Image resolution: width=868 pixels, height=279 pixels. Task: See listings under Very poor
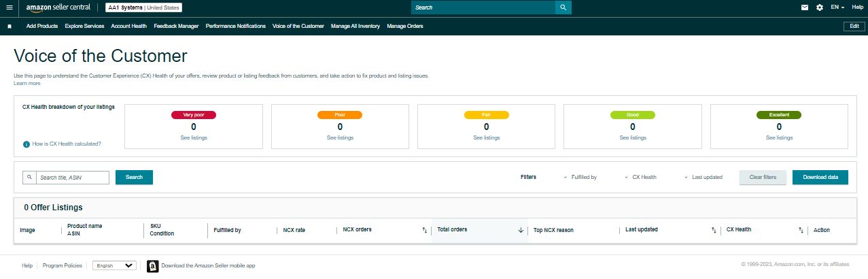coord(194,137)
